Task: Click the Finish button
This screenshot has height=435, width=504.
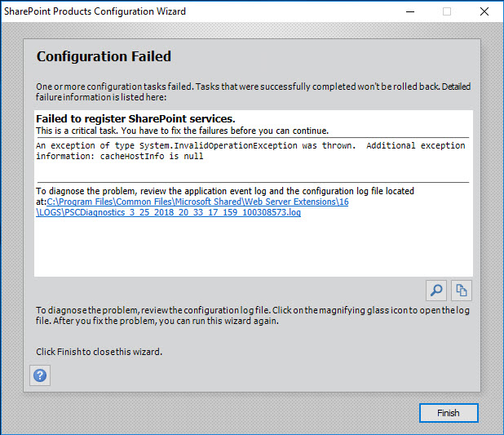Action: click(x=449, y=413)
